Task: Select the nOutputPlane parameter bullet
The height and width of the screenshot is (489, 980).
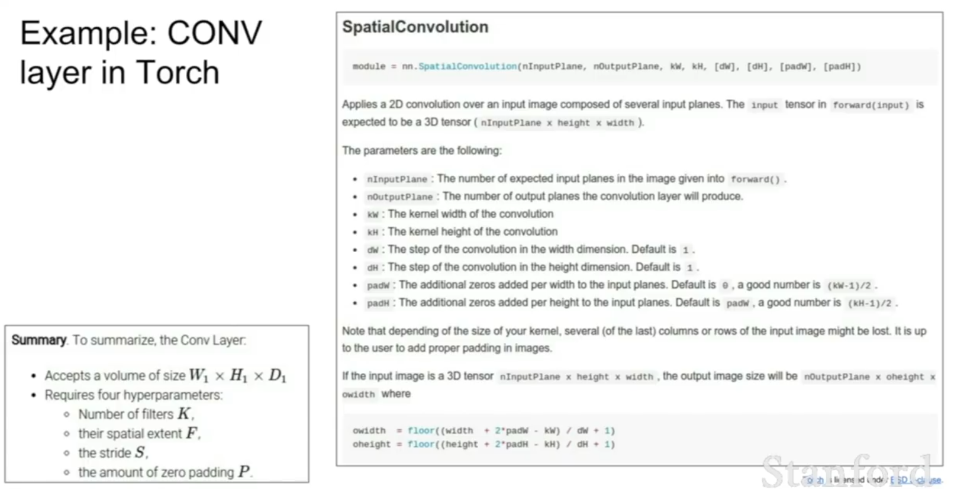Action: 555,197
